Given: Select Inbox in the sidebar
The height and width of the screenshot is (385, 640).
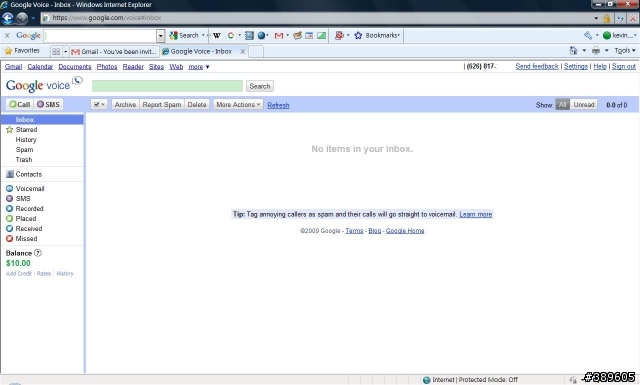Looking at the screenshot, I should [42, 120].
